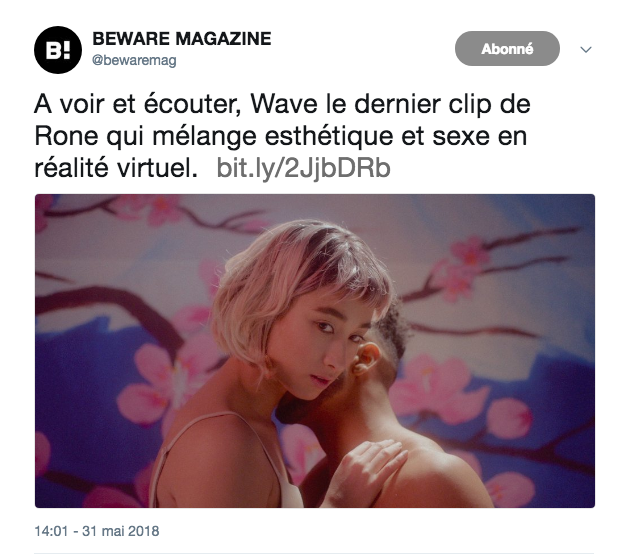627x554 pixels.
Task: Visit the BEWARE MAGAZINE profile name
Action: pyautogui.click(x=182, y=39)
